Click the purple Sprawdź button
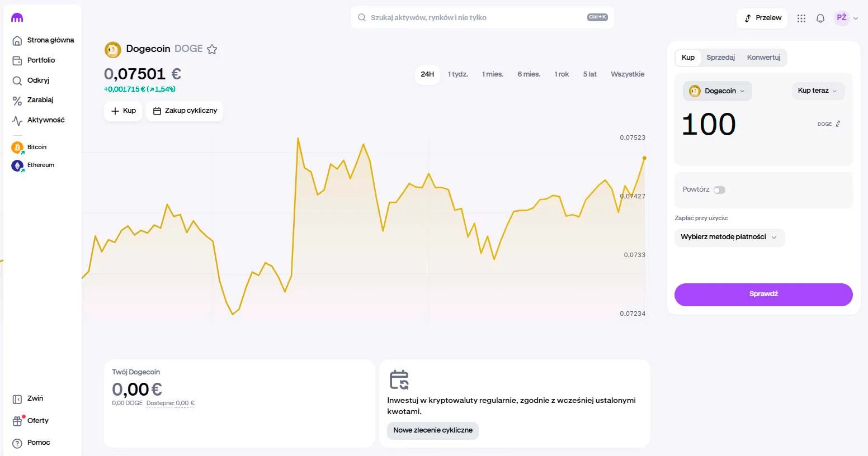This screenshot has width=868, height=456. pyautogui.click(x=763, y=294)
